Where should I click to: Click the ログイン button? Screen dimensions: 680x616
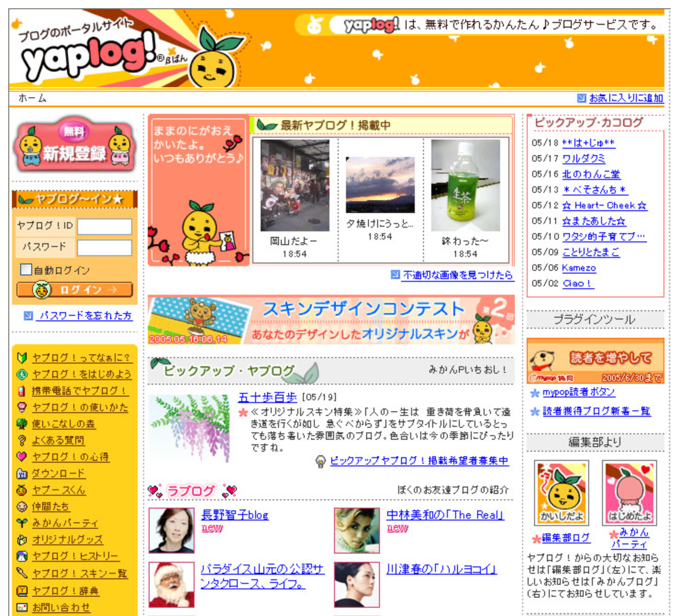click(x=75, y=290)
